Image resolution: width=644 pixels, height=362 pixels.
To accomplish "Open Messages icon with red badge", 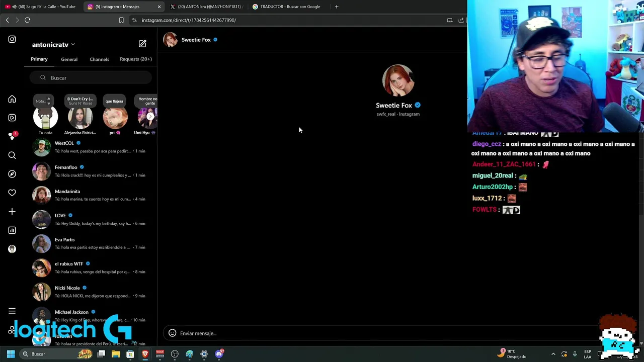I will pyautogui.click(x=12, y=136).
